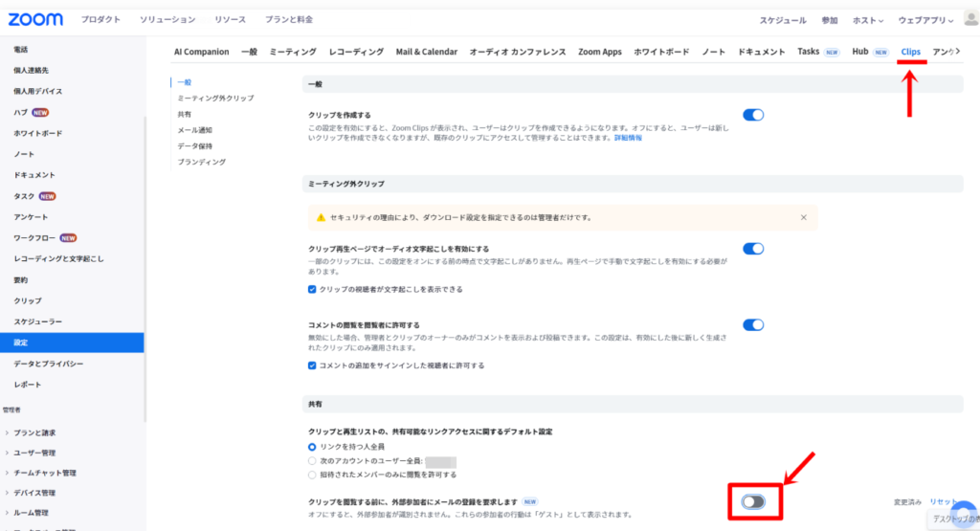Select the Clips tab

[x=911, y=52]
